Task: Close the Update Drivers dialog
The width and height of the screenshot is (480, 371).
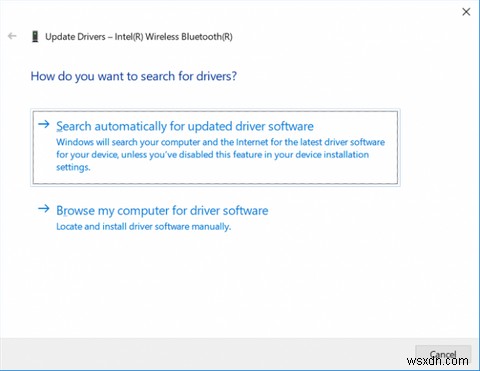Action: (x=466, y=12)
